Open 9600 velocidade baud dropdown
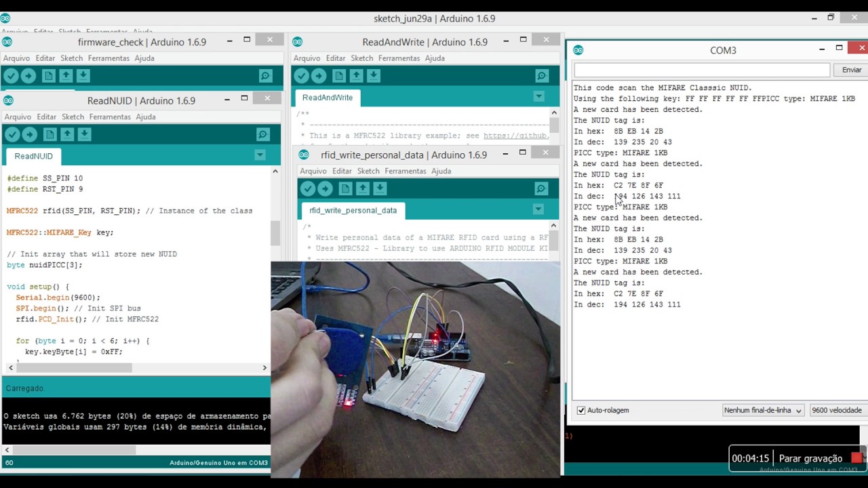868x488 pixels. pyautogui.click(x=838, y=410)
